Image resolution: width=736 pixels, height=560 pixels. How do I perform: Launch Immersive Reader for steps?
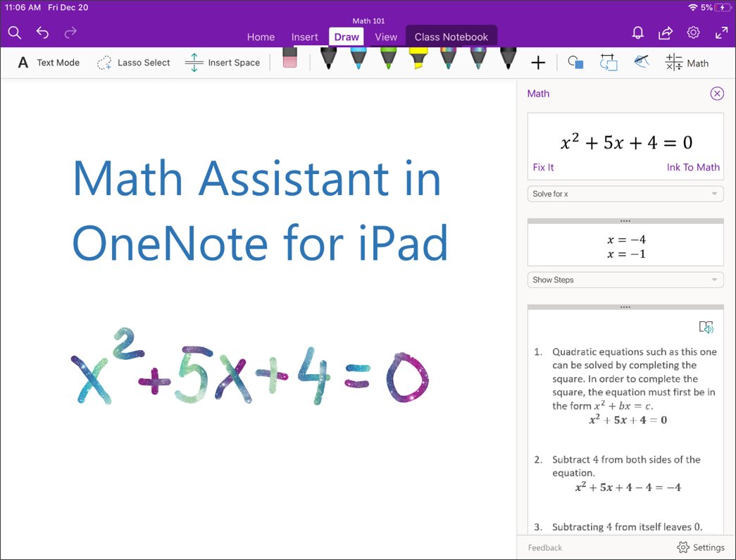coord(706,327)
